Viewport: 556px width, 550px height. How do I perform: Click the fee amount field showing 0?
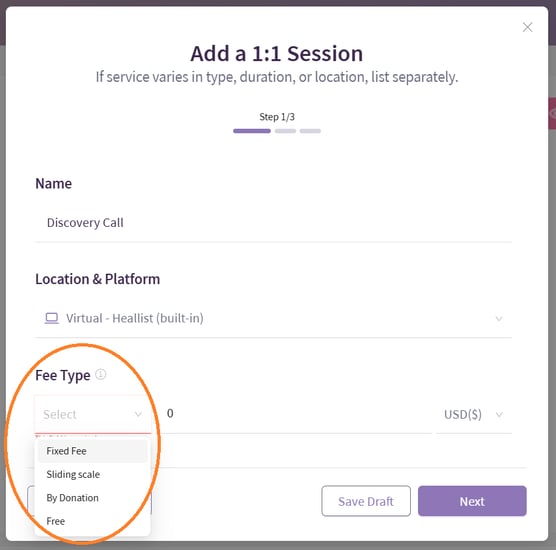298,414
